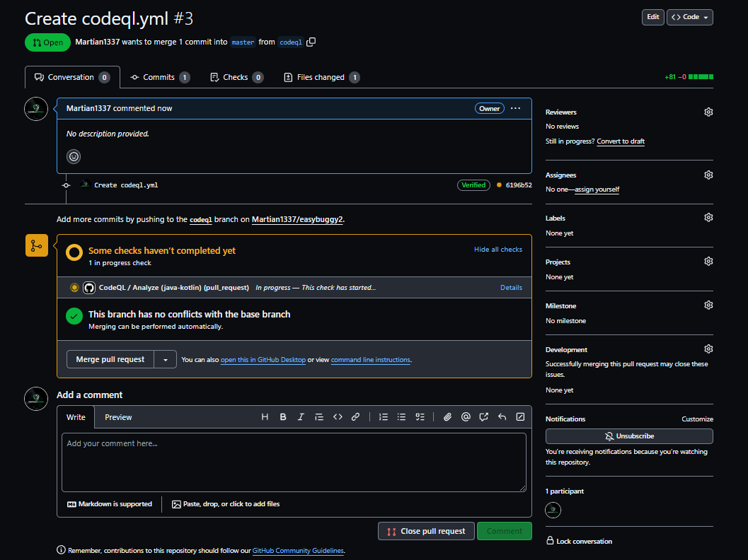
Task: Open the comment options three-dot menu
Action: tap(515, 108)
